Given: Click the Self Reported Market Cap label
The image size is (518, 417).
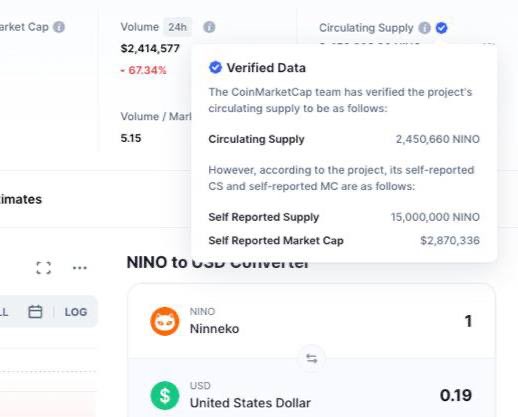Looking at the screenshot, I should coord(276,240).
